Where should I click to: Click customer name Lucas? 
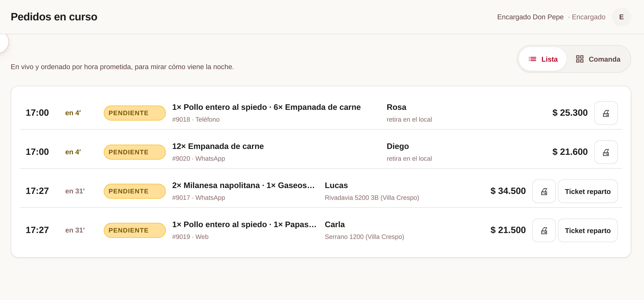[x=336, y=185]
